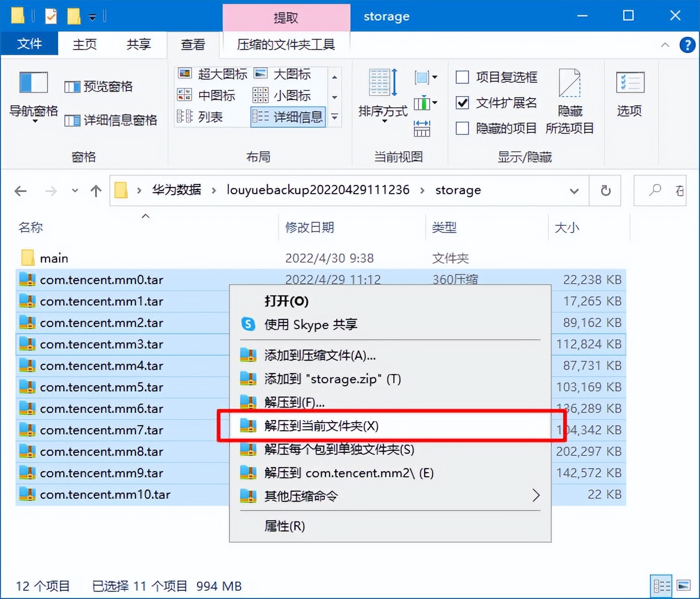Open the address bar history dropdown
This screenshot has width=700, height=599.
(x=574, y=190)
